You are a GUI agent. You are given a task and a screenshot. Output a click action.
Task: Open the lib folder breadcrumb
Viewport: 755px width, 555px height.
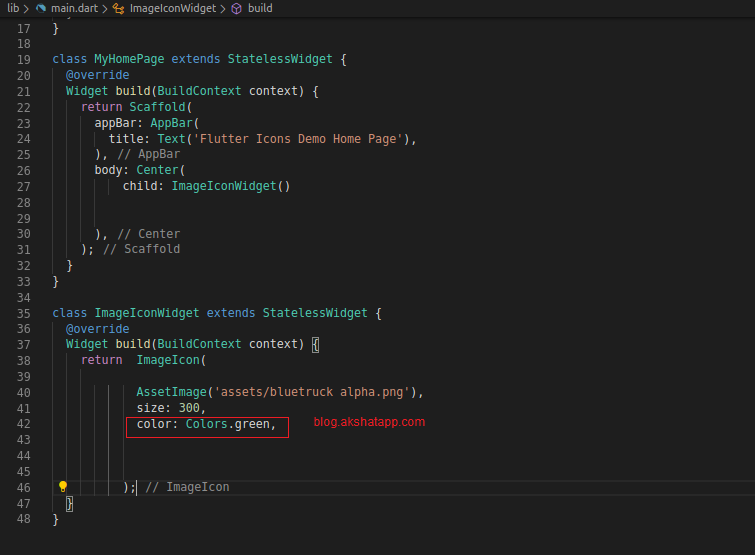13,8
